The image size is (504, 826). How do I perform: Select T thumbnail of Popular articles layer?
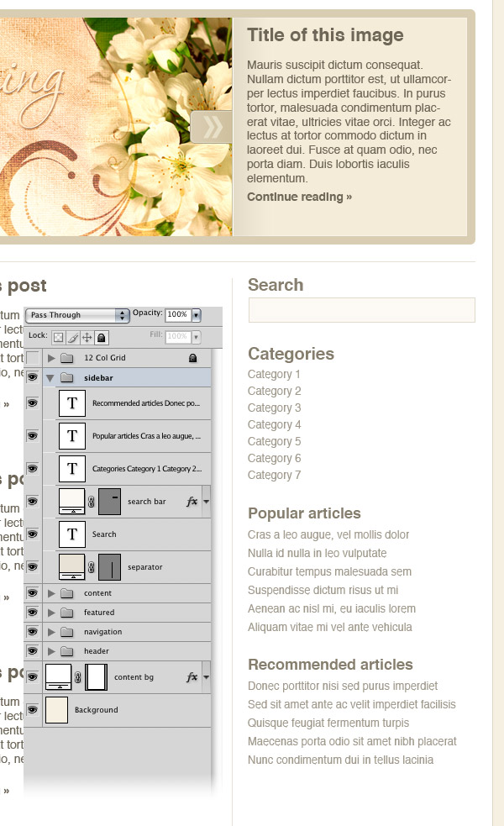(72, 436)
